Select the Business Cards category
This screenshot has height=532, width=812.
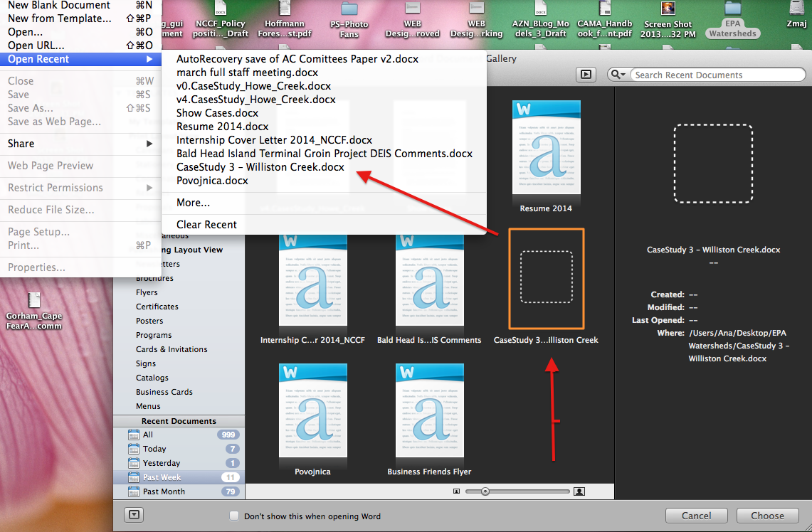click(x=164, y=392)
